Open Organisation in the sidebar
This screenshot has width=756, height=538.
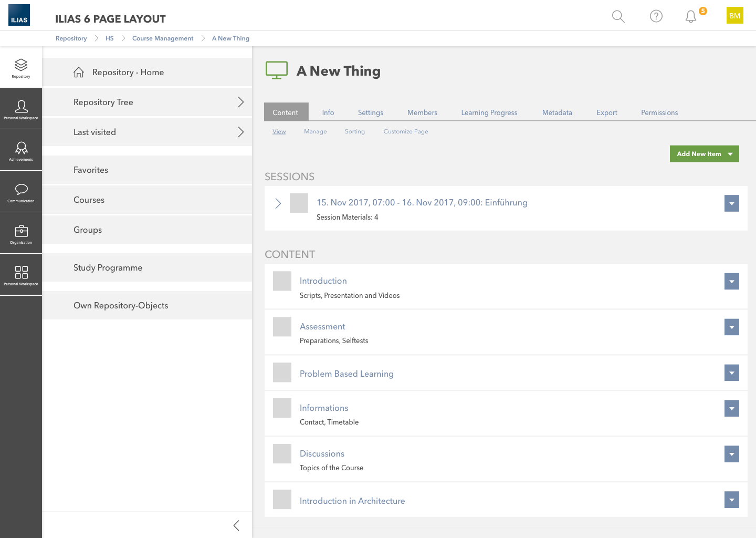[21, 233]
